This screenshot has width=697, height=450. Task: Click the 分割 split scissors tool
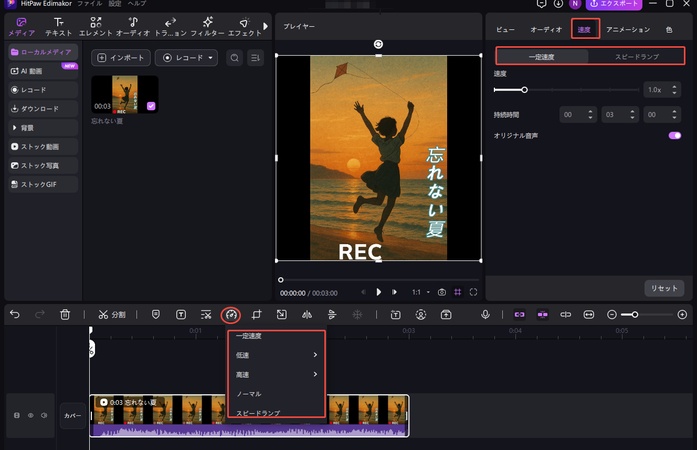[x=112, y=314]
